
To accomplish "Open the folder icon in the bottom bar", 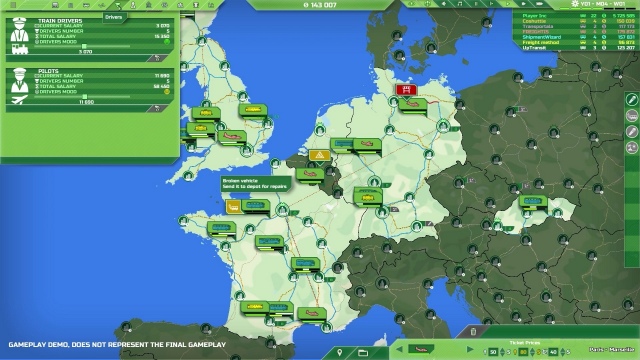I will point(363,353).
